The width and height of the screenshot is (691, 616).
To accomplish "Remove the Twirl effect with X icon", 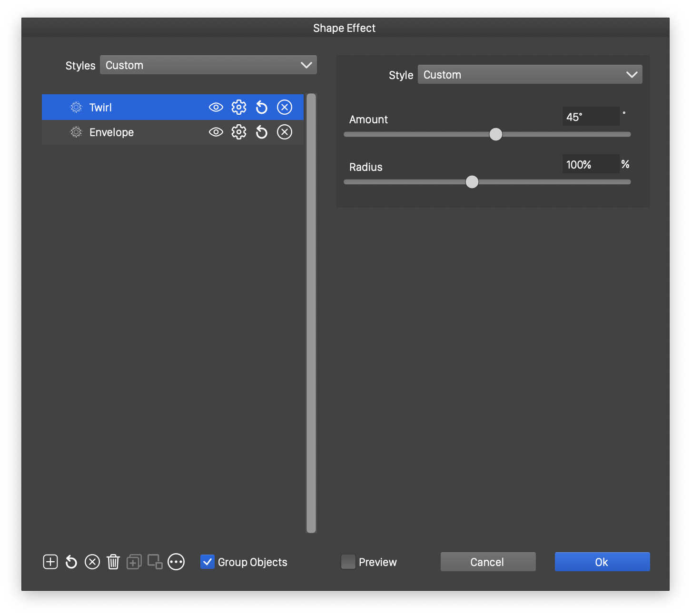I will tap(285, 107).
